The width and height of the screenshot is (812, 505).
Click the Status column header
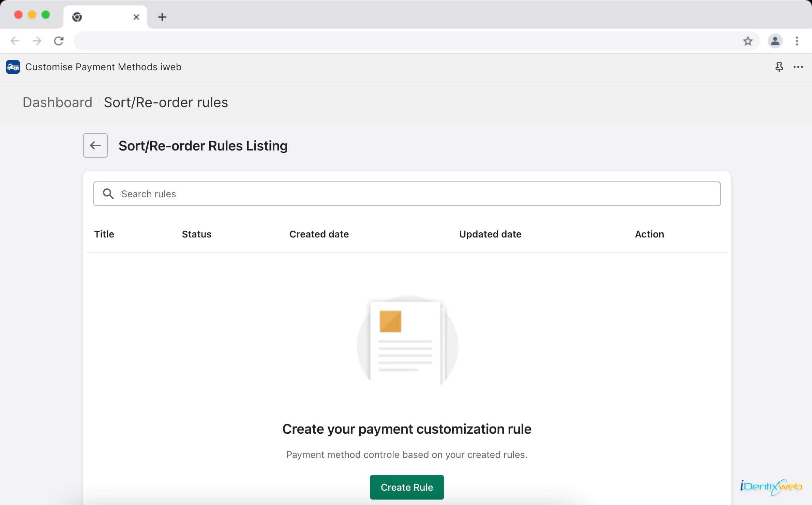point(196,234)
